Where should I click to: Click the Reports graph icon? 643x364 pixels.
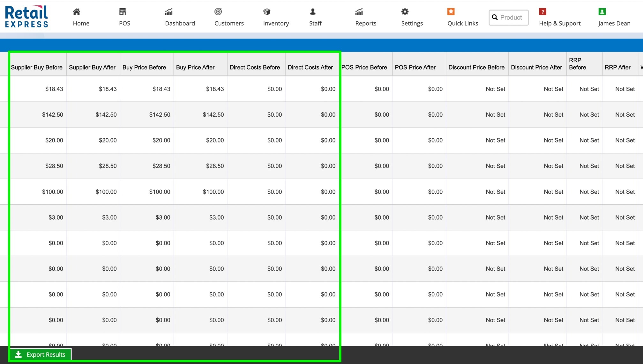(x=359, y=12)
